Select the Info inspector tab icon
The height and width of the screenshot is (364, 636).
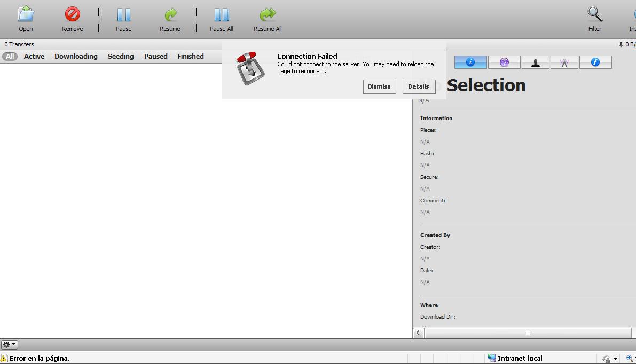tap(470, 62)
